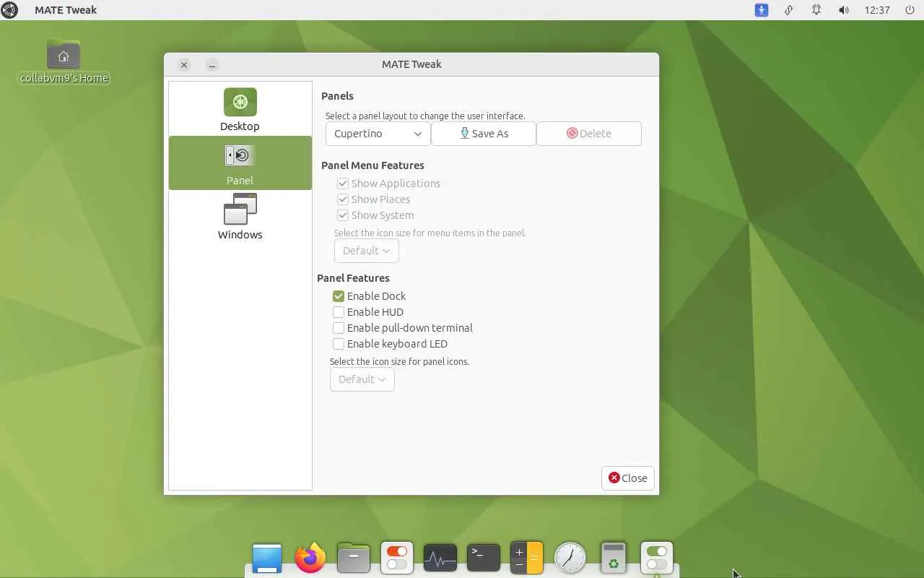This screenshot has width=924, height=578.
Task: Open the power session menu icon
Action: 910,10
